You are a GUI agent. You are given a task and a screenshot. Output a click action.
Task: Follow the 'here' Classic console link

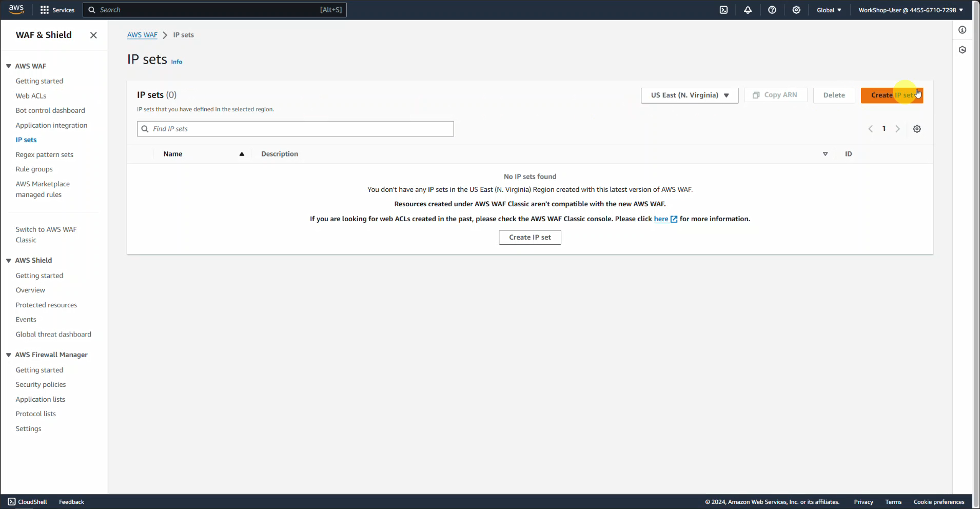[661, 219]
